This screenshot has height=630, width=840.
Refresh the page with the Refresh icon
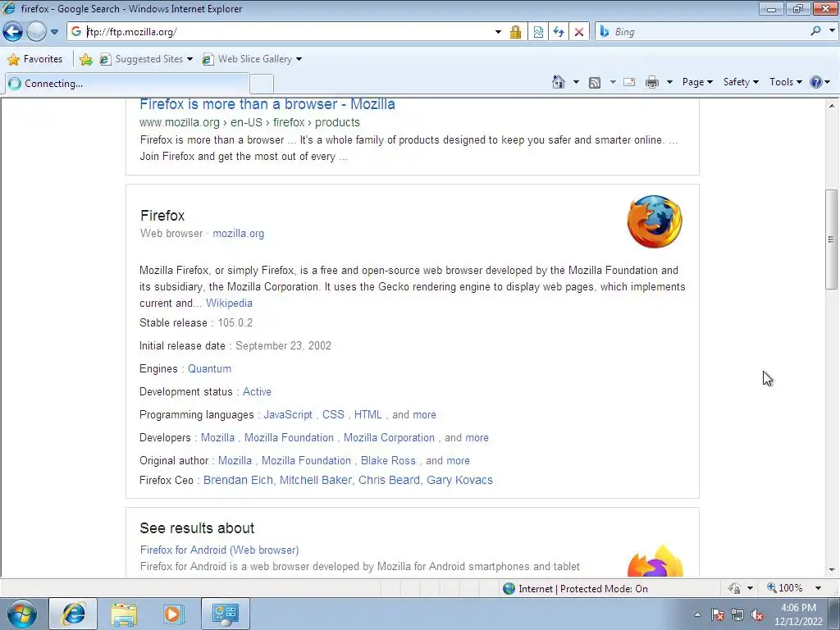(x=559, y=32)
